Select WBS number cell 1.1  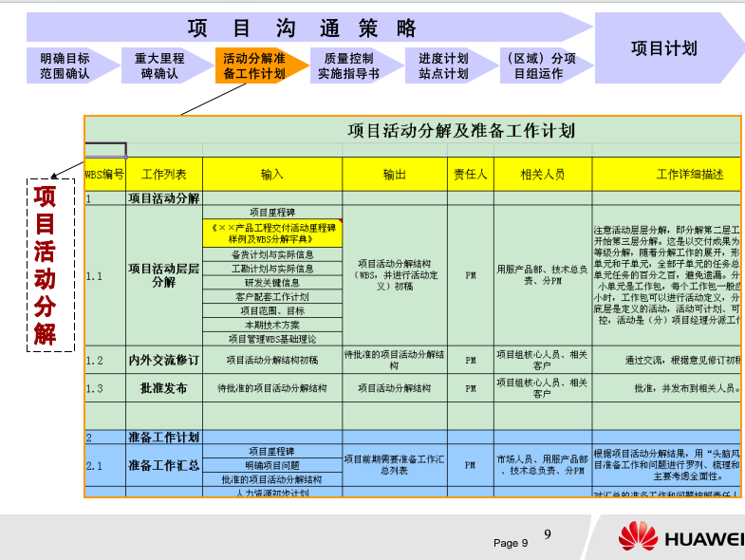pyautogui.click(x=105, y=275)
